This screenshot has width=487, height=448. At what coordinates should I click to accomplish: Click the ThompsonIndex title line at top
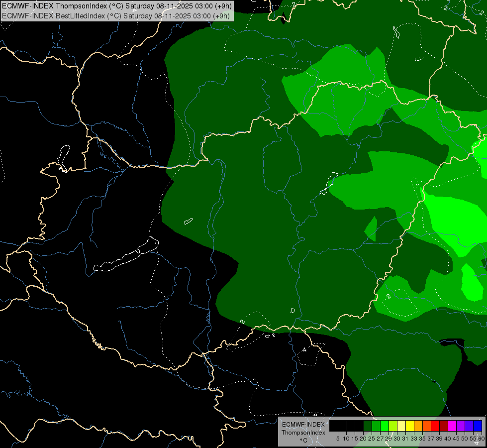(117, 6)
